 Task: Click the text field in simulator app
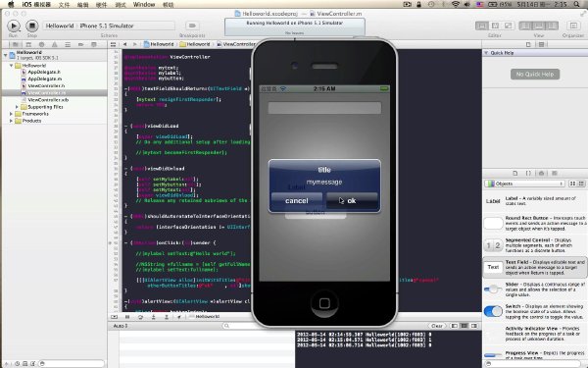(x=324, y=108)
